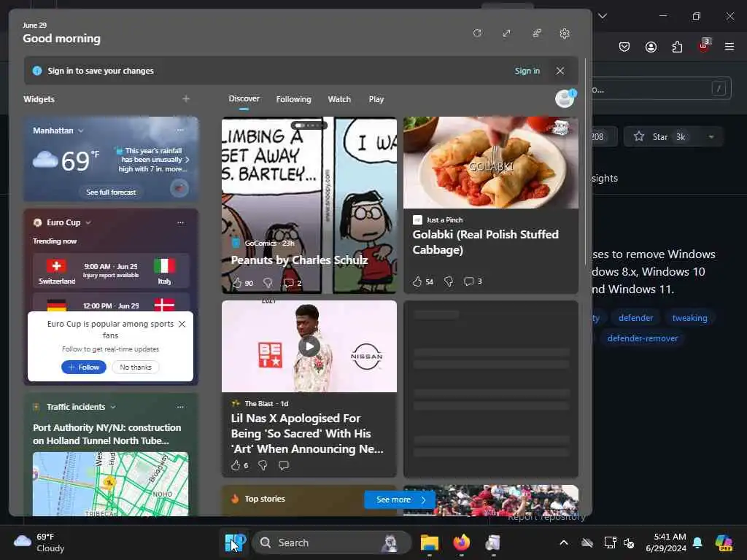This screenshot has height=560, width=747.
Task: Click See more for Top stories
Action: click(x=400, y=499)
